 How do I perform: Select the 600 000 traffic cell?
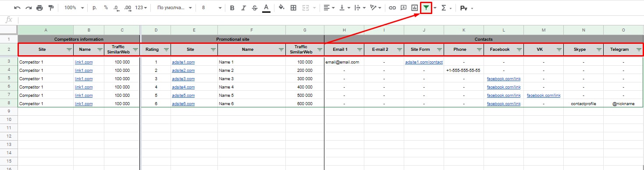305,104
